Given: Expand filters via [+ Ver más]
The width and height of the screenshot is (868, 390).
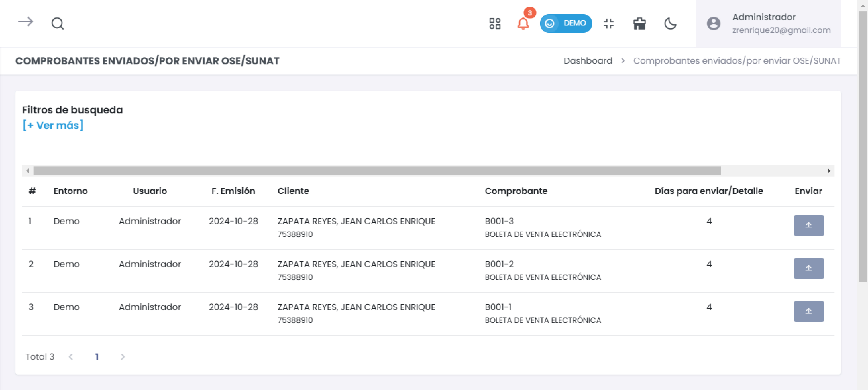Looking at the screenshot, I should point(53,125).
